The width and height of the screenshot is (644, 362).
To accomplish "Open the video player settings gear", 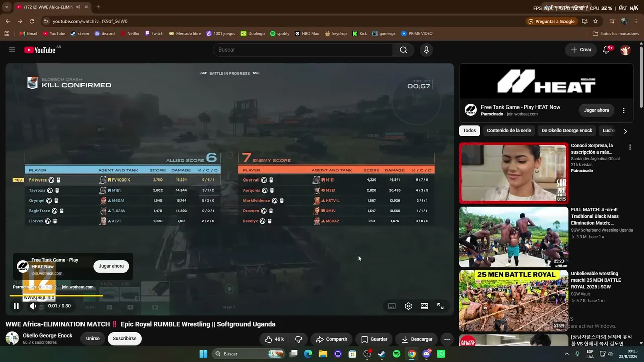I will [x=408, y=306].
